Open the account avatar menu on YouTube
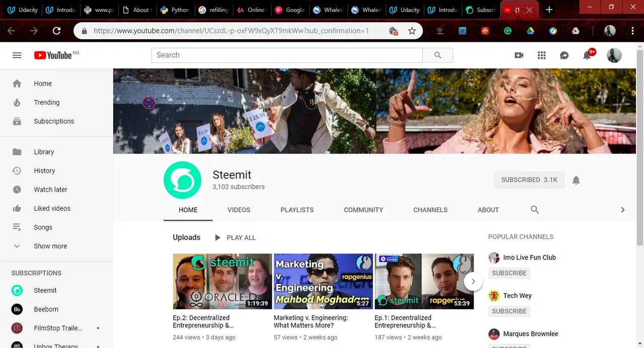644x348 pixels. pyautogui.click(x=614, y=55)
